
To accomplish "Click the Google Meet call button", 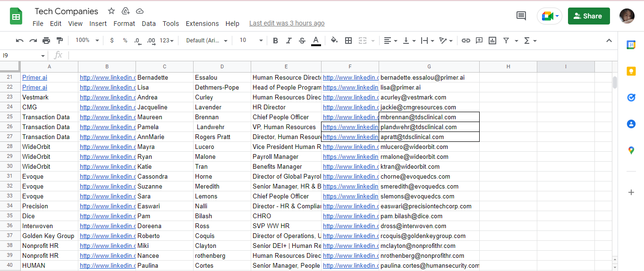I will [550, 16].
